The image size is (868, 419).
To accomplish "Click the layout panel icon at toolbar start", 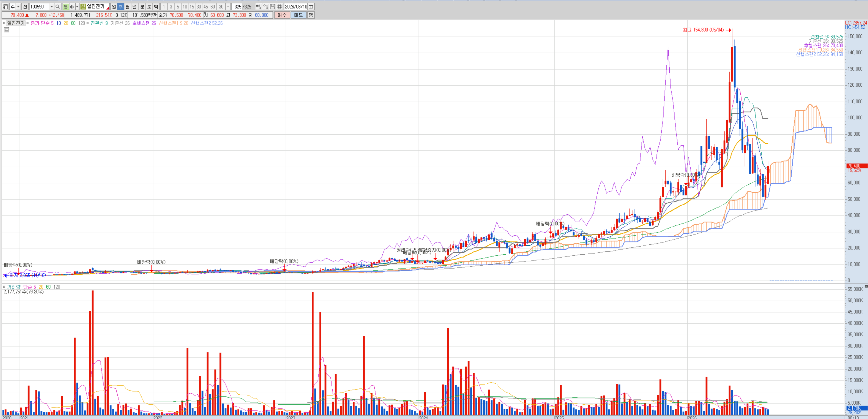I will pyautogui.click(x=5, y=7).
